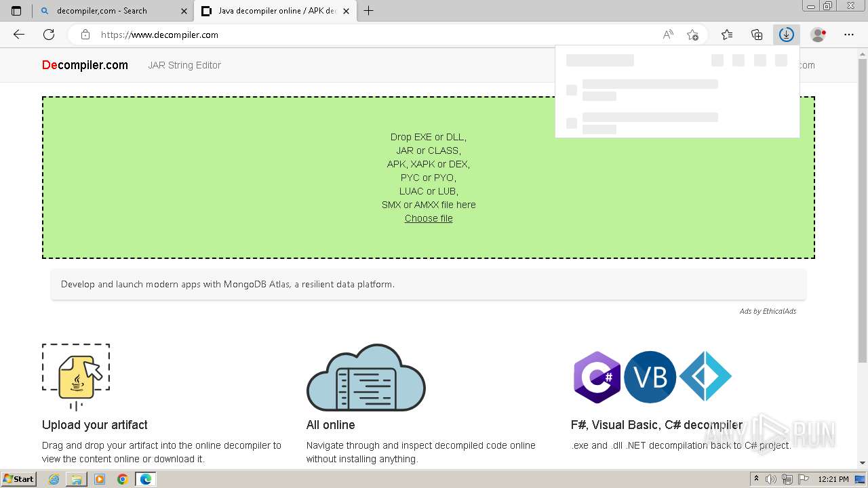Open Read aloud feature
This screenshot has width=868, height=488.
point(668,35)
